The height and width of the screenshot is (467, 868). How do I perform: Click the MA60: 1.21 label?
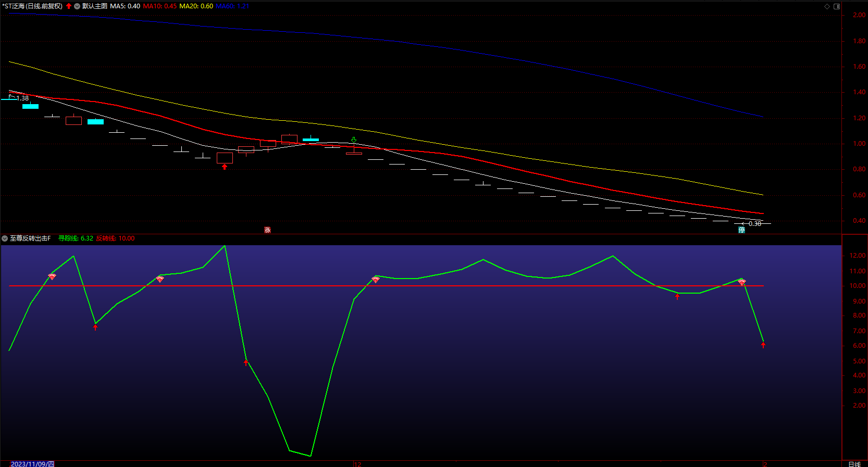[x=232, y=6]
